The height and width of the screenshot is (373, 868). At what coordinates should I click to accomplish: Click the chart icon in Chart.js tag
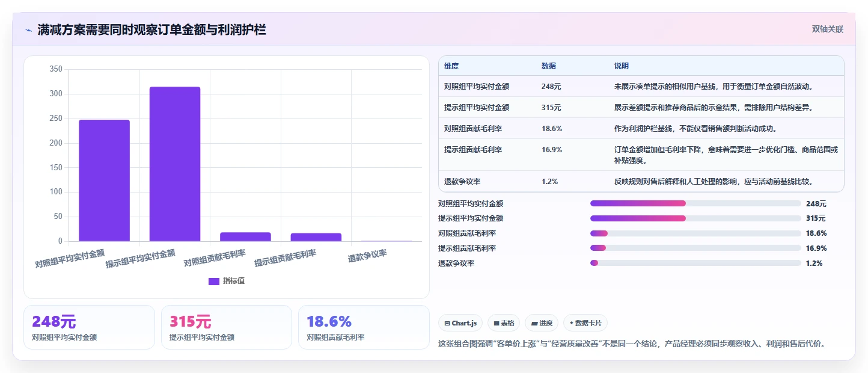tap(447, 324)
